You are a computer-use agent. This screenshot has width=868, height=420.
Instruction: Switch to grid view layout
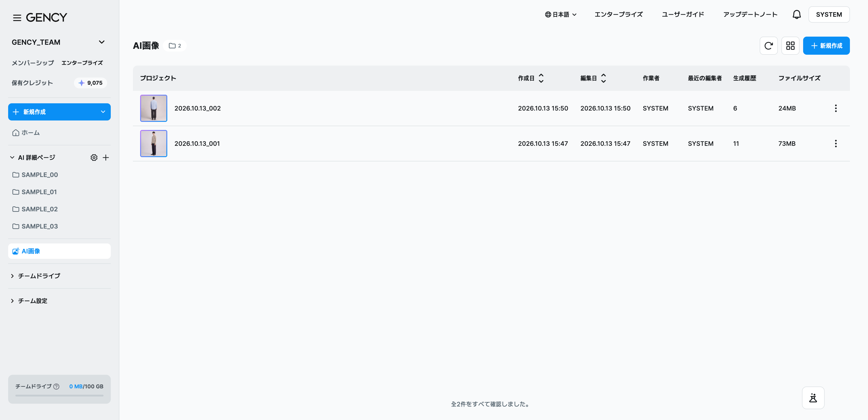point(790,45)
